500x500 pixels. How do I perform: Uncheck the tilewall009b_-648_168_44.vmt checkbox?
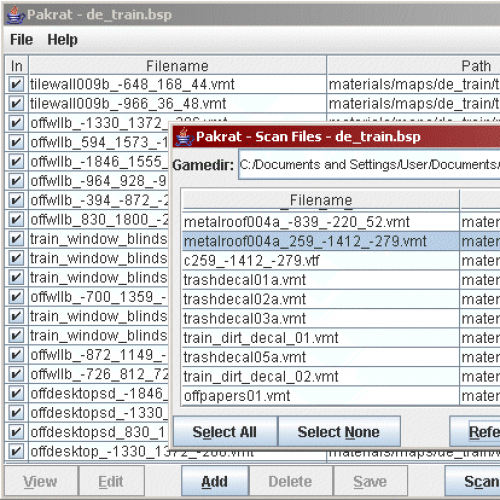pyautogui.click(x=15, y=84)
